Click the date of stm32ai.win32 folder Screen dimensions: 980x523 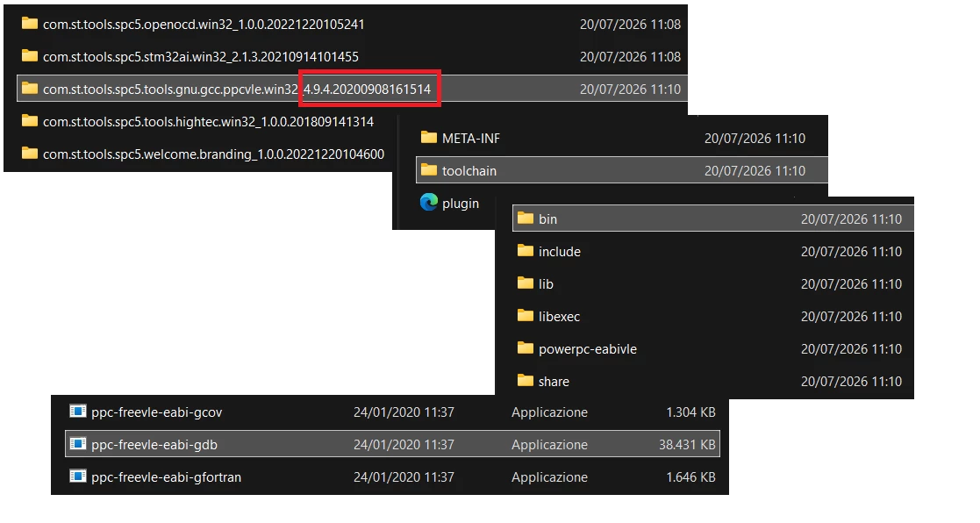point(630,57)
